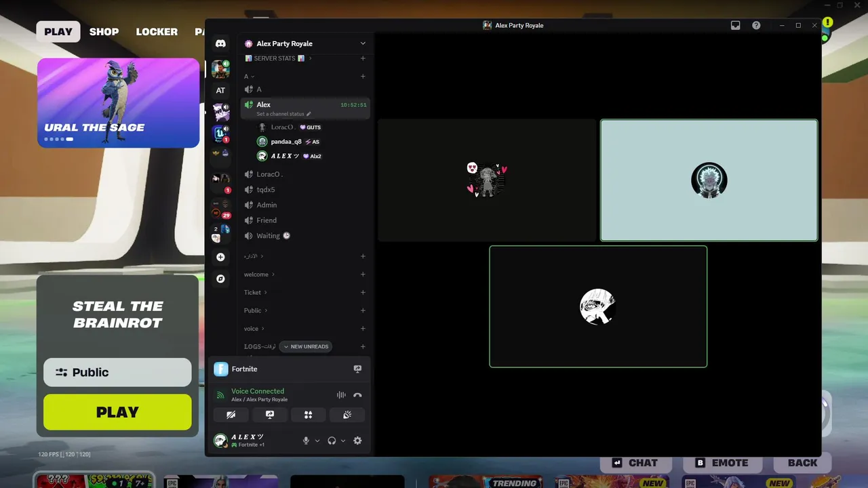868x488 pixels.
Task: Click Fortnite BACK button
Action: tap(802, 463)
